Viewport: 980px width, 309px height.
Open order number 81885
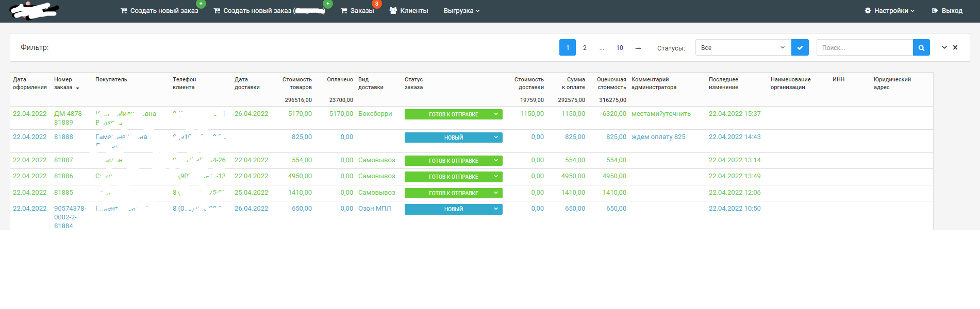pyautogui.click(x=63, y=193)
